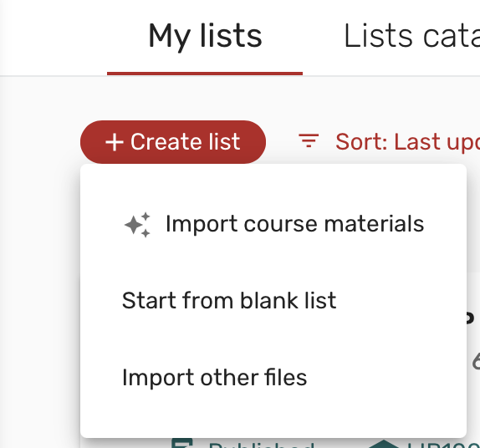Click the plus icon in Create list
The width and height of the screenshot is (480, 448).
pyautogui.click(x=115, y=142)
